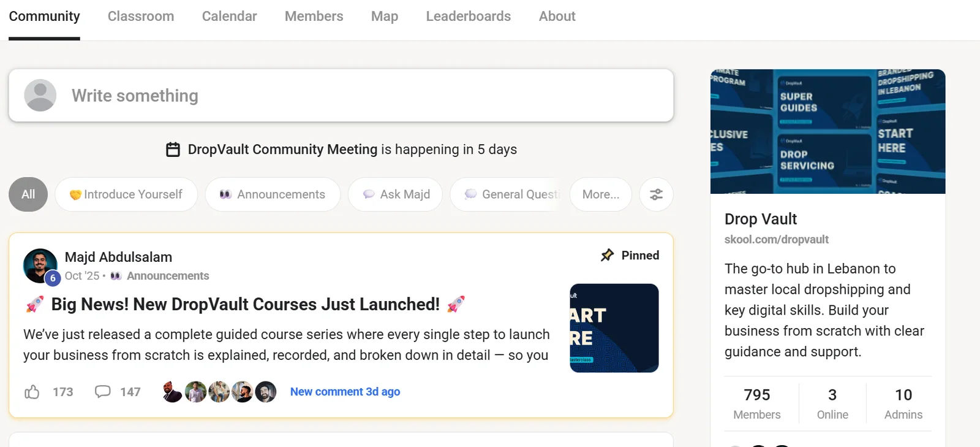Open the Big News DropVault Courses post title
The width and height of the screenshot is (980, 447).
point(245,304)
